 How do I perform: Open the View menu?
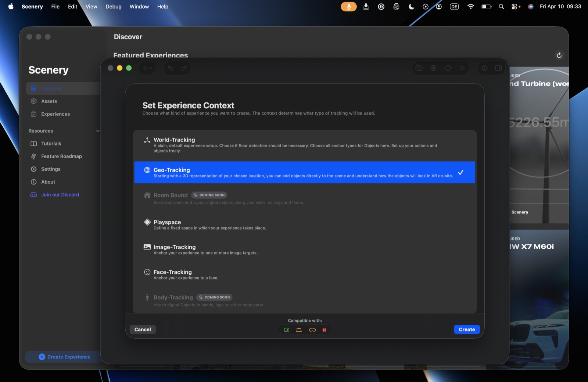91,7
